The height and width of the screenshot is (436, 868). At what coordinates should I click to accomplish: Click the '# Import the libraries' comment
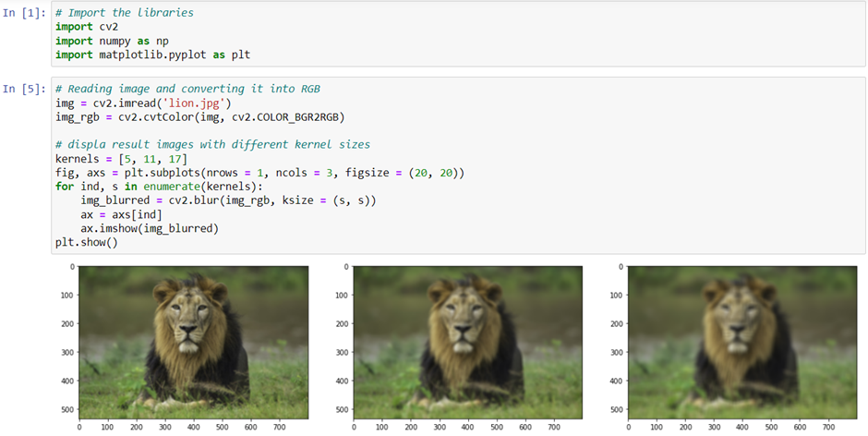(x=125, y=13)
